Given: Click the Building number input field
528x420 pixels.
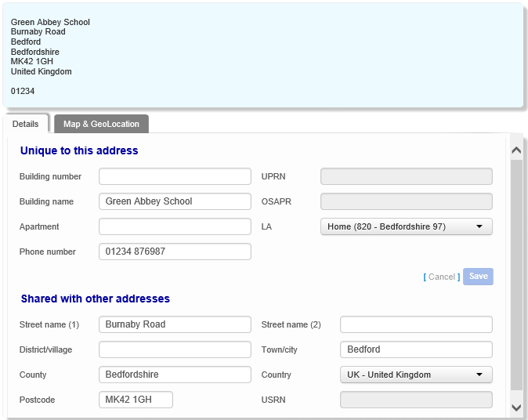Looking at the screenshot, I should click(x=175, y=176).
